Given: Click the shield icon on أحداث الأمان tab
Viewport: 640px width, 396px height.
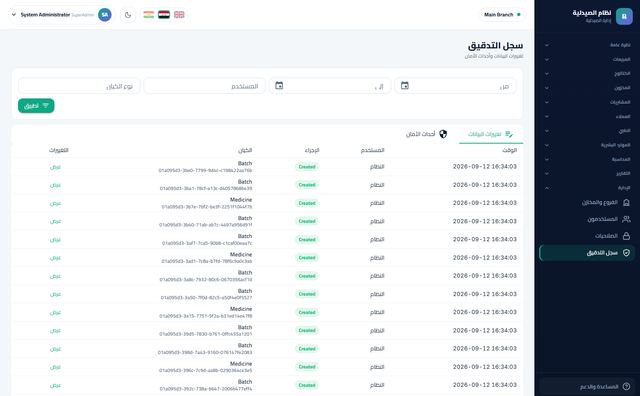Looking at the screenshot, I should point(443,134).
